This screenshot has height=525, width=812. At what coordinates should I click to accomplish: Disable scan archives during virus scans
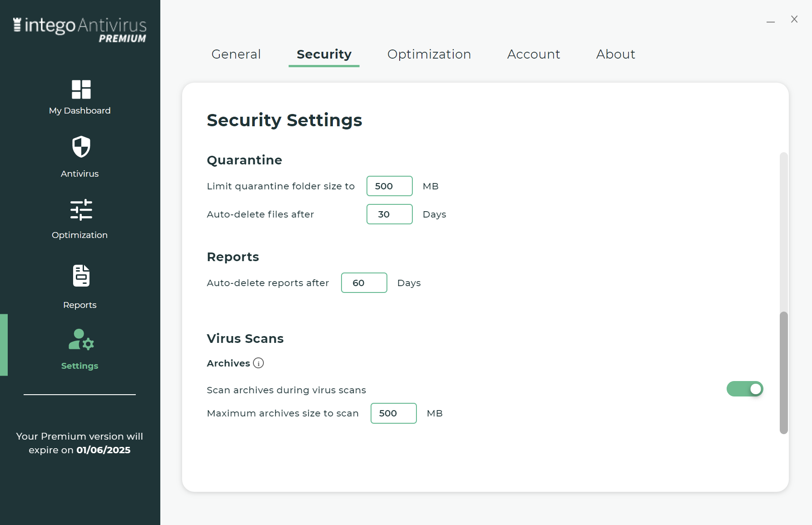pyautogui.click(x=745, y=389)
